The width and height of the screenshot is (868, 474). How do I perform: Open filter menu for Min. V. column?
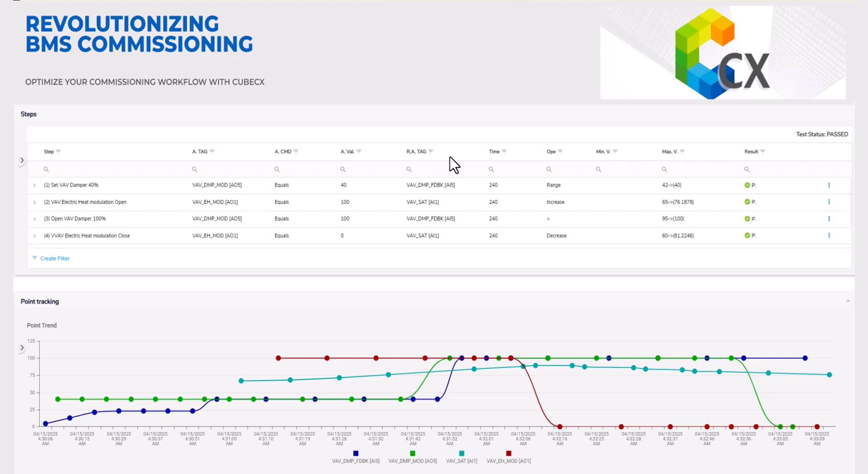615,151
